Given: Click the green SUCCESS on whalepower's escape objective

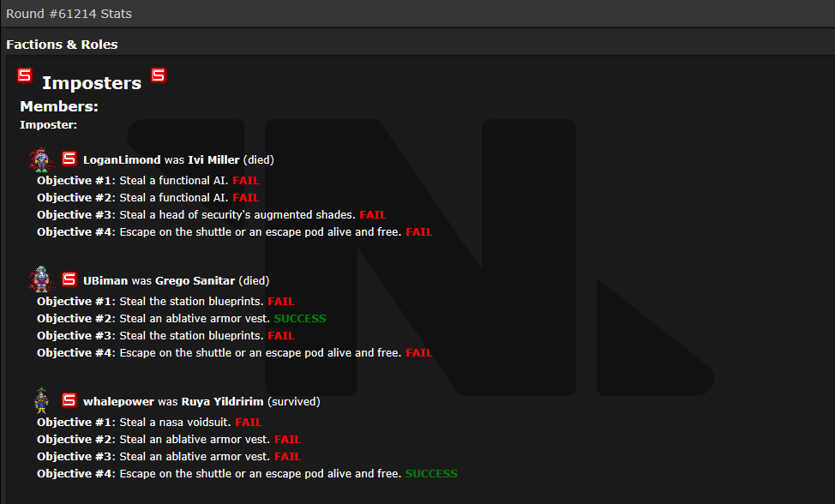Looking at the screenshot, I should pos(431,474).
